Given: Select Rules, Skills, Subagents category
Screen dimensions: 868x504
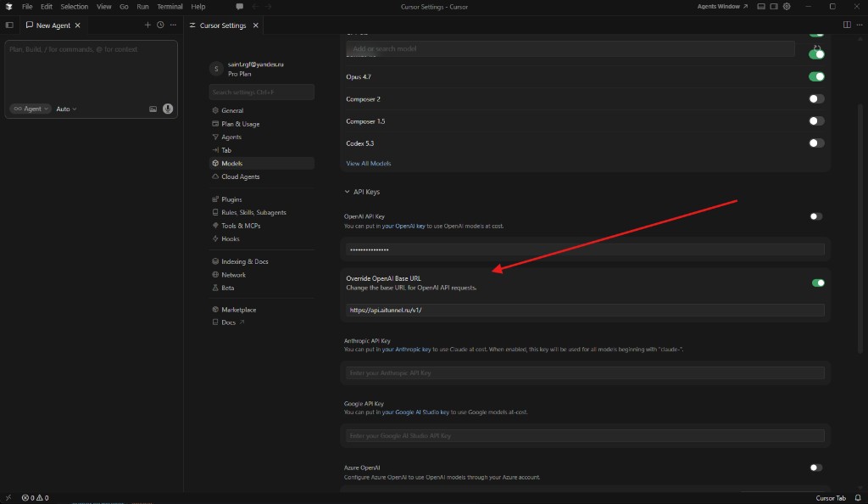Looking at the screenshot, I should click(261, 212).
